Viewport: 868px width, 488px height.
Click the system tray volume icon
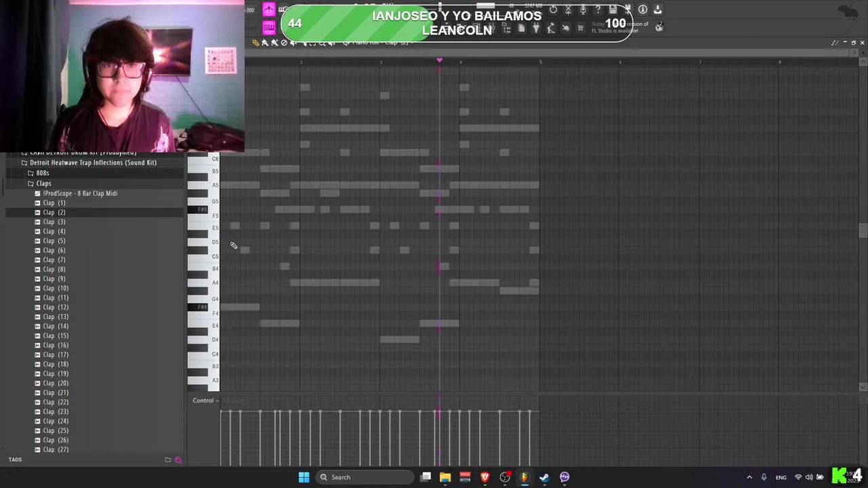click(x=809, y=477)
